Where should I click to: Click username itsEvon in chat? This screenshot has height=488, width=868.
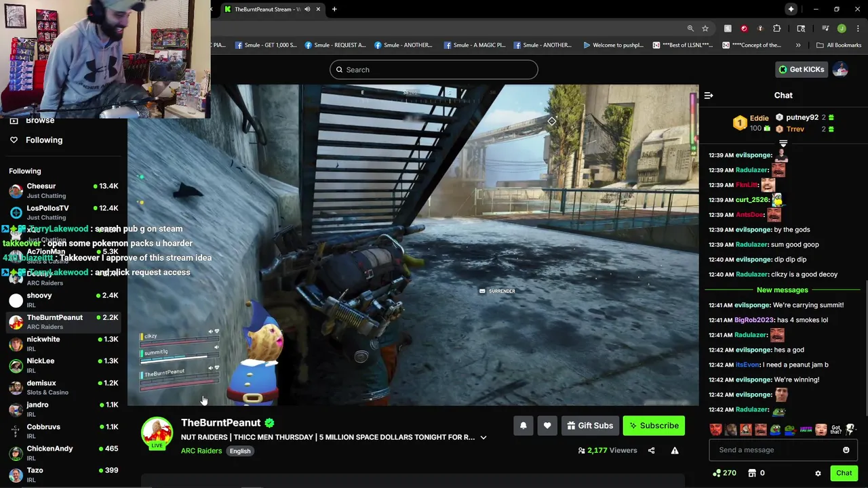point(748,365)
